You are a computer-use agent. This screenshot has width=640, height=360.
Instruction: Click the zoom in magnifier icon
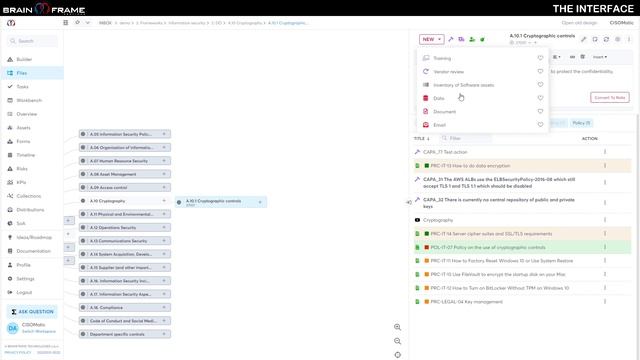pyautogui.click(x=398, y=327)
